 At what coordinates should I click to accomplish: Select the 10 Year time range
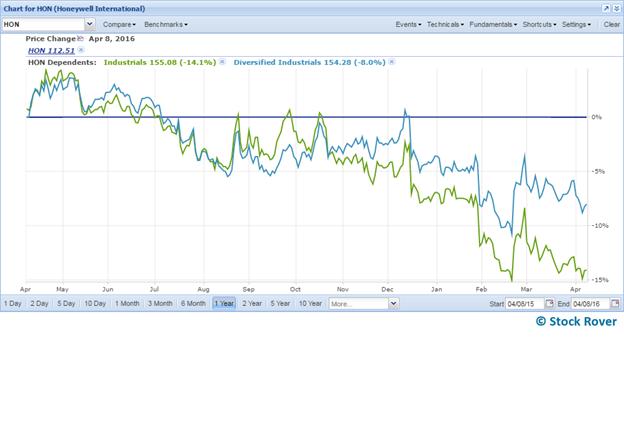(x=310, y=304)
